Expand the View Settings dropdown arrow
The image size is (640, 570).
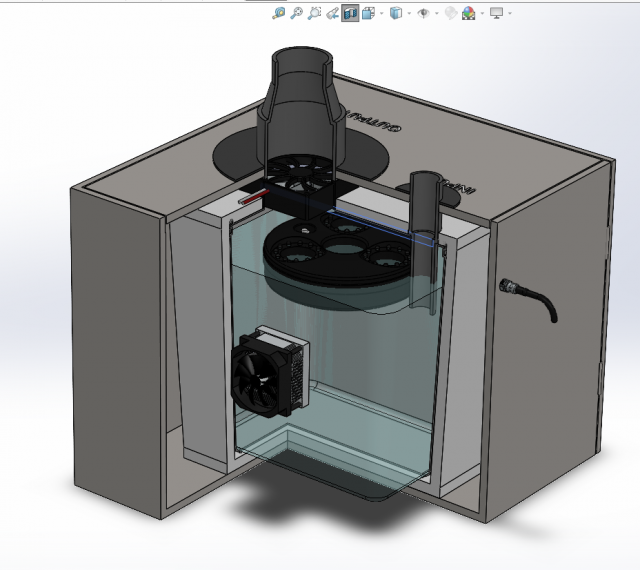click(x=509, y=14)
